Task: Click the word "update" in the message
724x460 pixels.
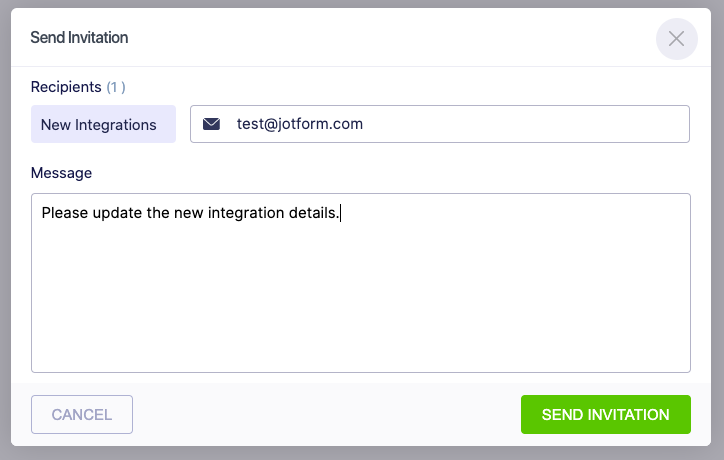Action: coord(117,213)
